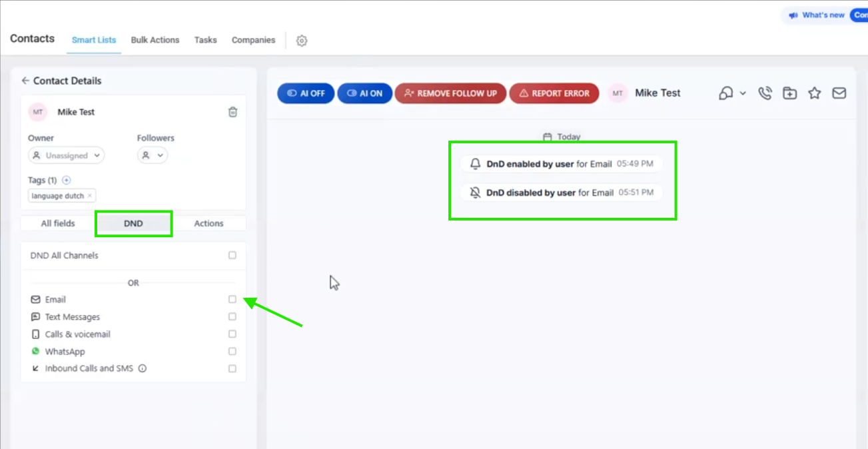Open the Companies tab
Image resolution: width=868 pixels, height=449 pixels.
coord(253,40)
